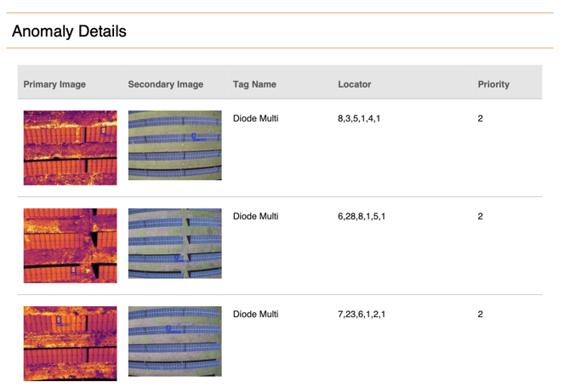
Task: Click the Diode Multi tag in the first row
Action: (255, 119)
